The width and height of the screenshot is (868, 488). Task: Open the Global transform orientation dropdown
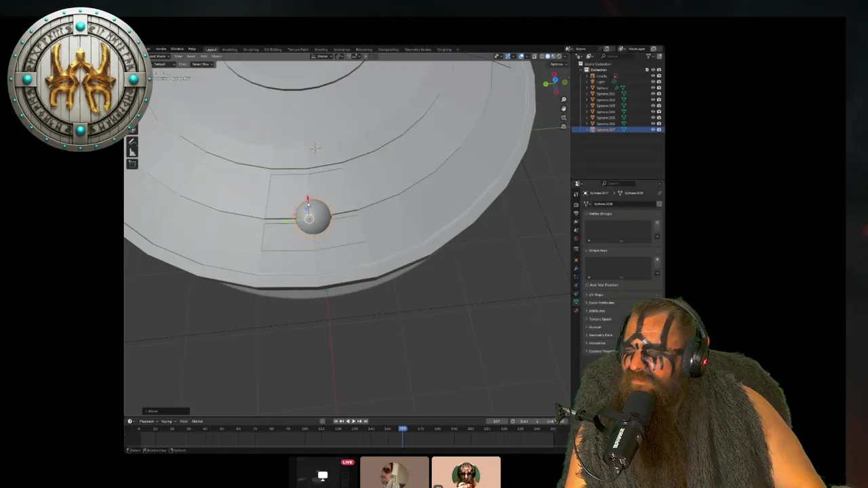click(x=321, y=56)
